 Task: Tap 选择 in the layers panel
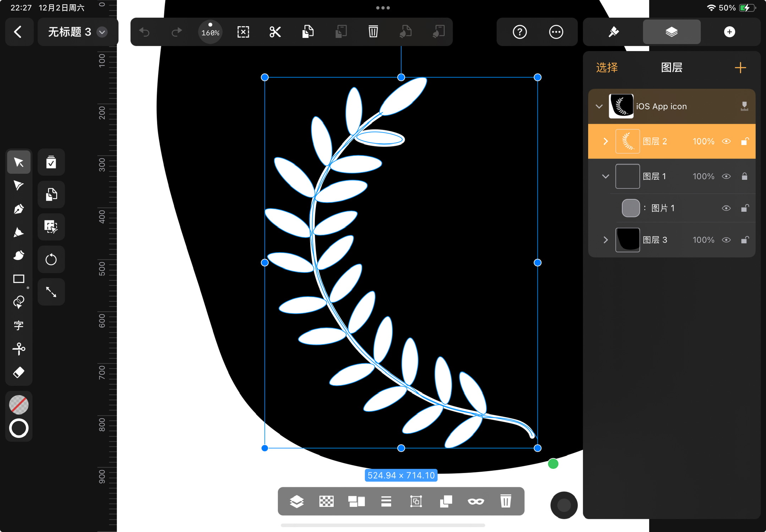[x=607, y=67]
